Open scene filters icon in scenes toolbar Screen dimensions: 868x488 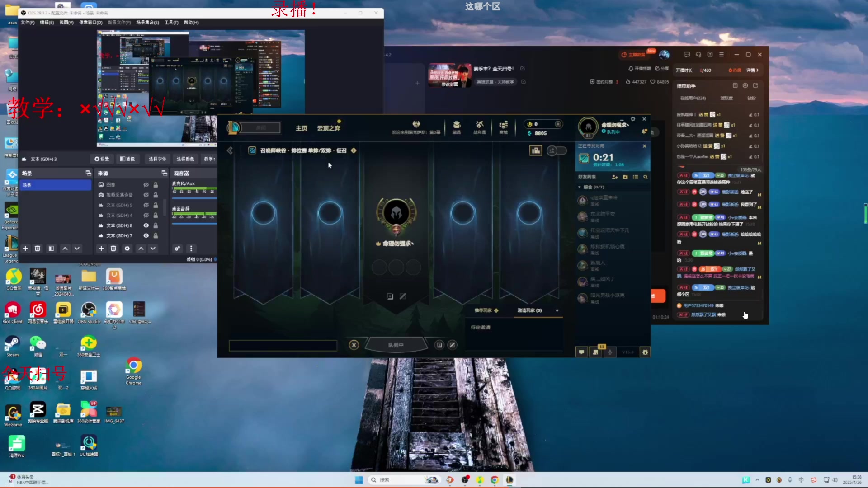tap(51, 249)
